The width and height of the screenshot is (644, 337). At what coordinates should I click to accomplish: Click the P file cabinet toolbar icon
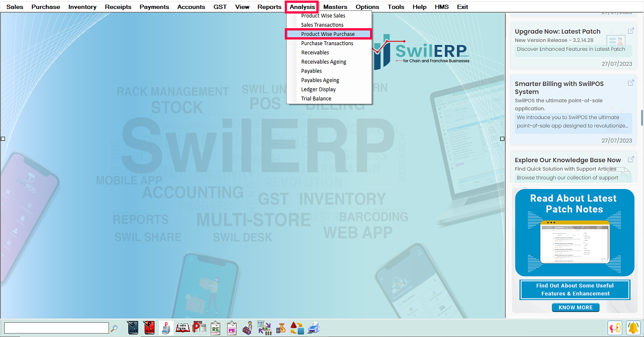click(166, 328)
